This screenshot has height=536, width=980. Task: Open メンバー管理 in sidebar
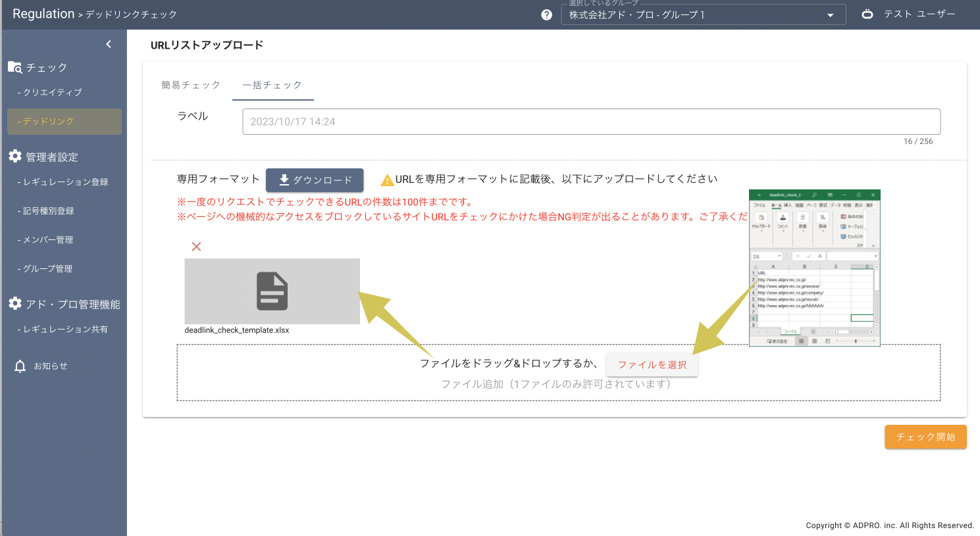48,240
